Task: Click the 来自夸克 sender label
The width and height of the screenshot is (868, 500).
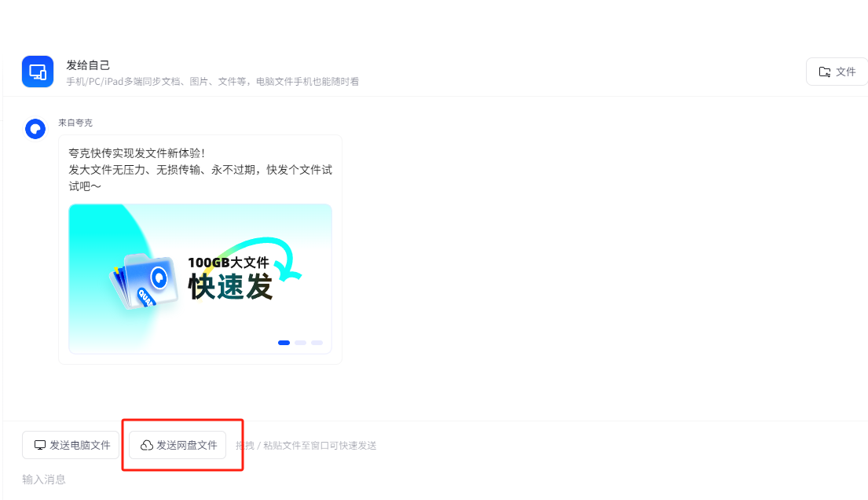Action: click(75, 123)
